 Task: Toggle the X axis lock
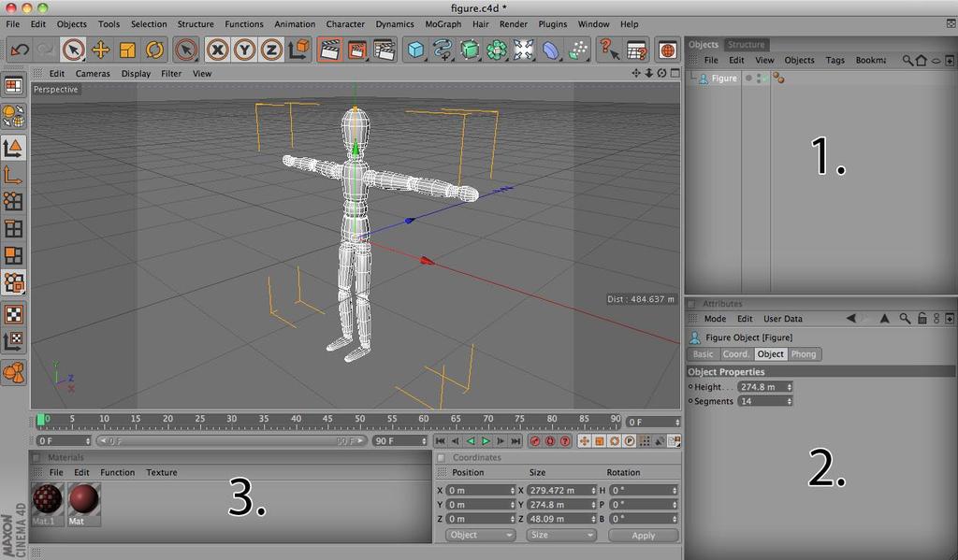click(x=217, y=50)
